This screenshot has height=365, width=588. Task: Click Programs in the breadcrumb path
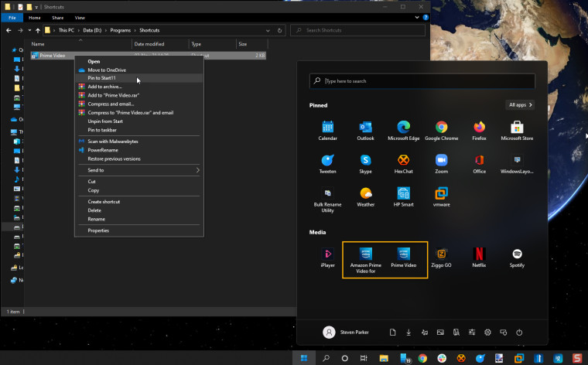pos(121,30)
